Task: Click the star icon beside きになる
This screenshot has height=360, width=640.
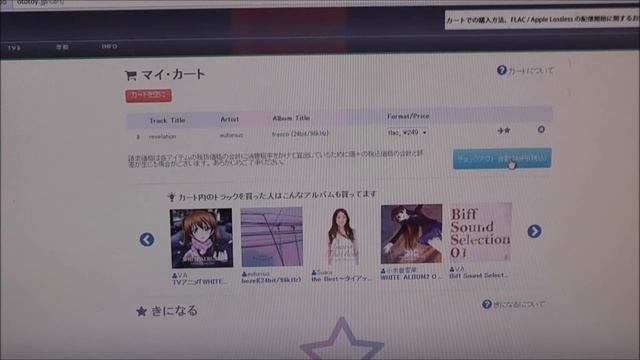Action: 141,312
